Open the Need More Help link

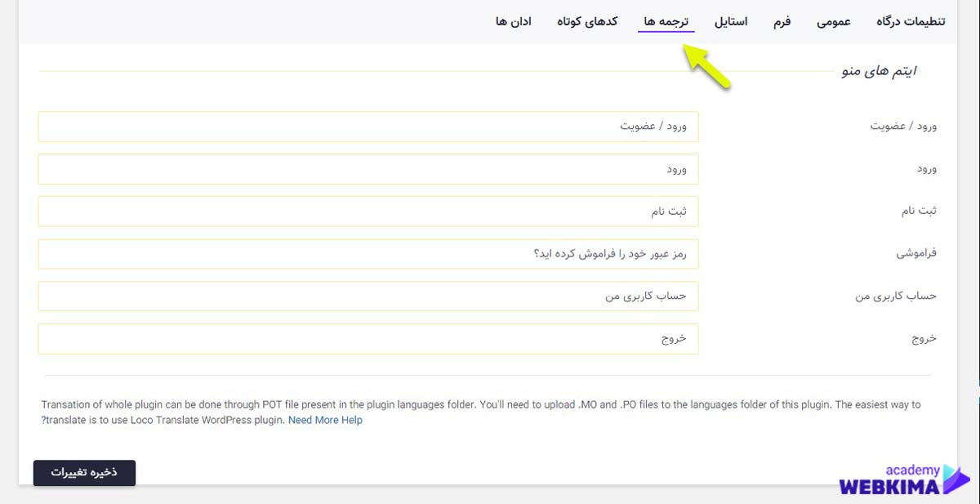[x=325, y=420]
